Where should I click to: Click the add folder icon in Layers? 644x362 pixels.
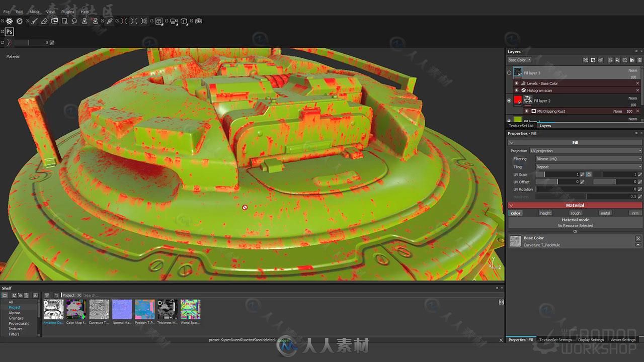(632, 60)
